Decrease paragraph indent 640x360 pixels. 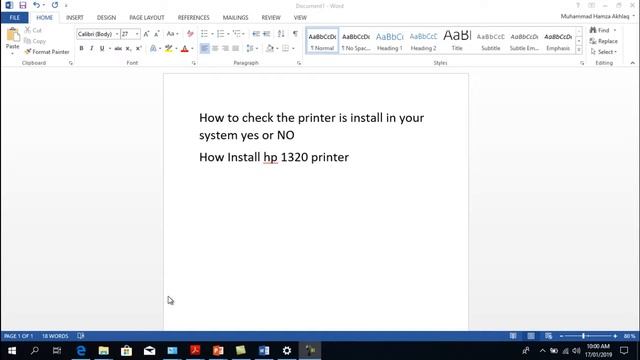[256, 34]
